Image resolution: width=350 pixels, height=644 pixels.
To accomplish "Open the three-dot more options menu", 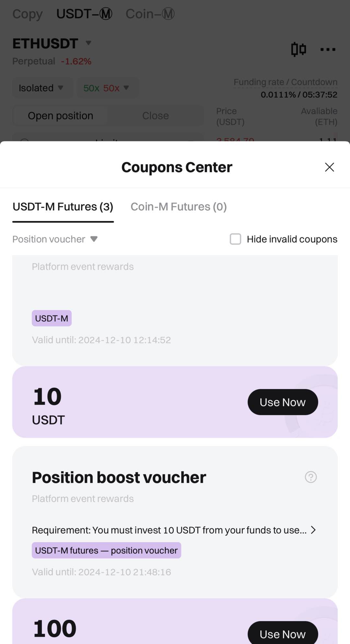I will coord(328,49).
